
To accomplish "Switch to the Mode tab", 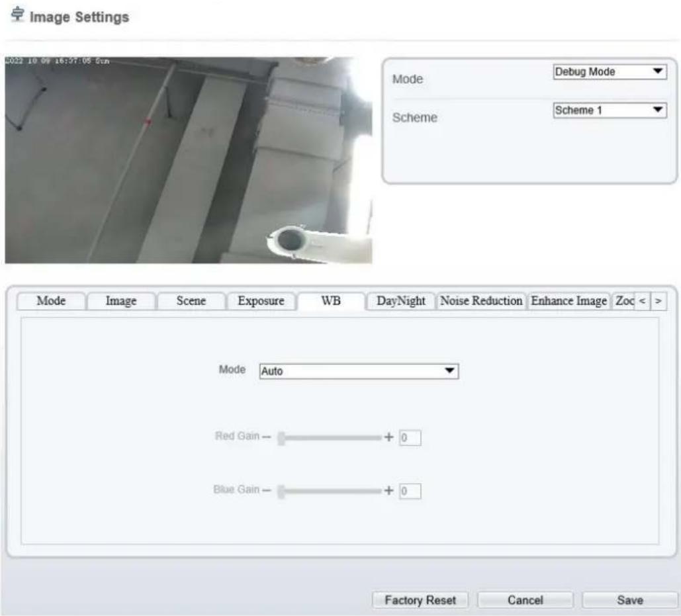I will click(51, 301).
